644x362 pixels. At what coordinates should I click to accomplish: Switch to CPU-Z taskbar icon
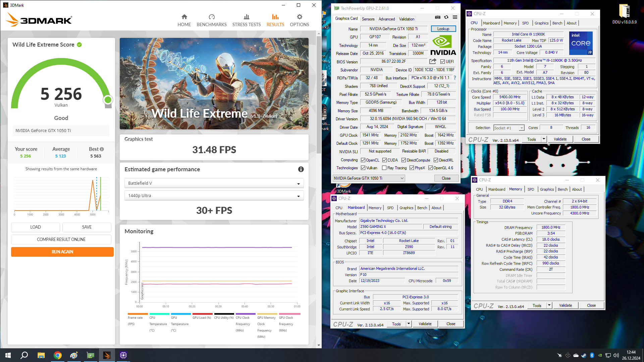(123, 355)
